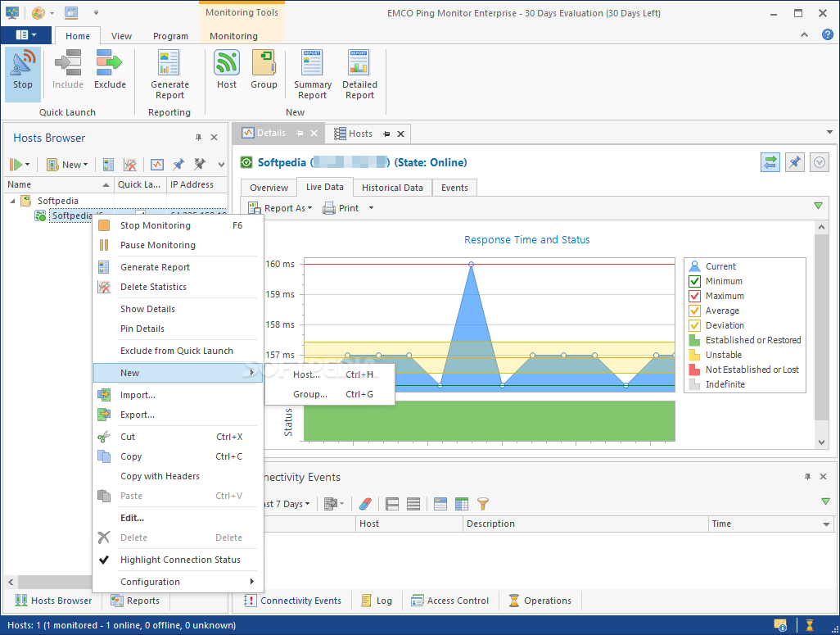Click the mail notification icon in status bar

click(780, 625)
